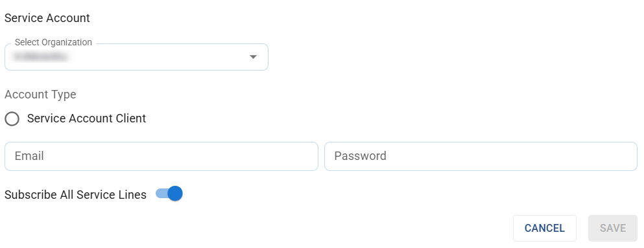This screenshot has height=248, width=644.
Task: Click the SAVE button
Action: pos(613,229)
